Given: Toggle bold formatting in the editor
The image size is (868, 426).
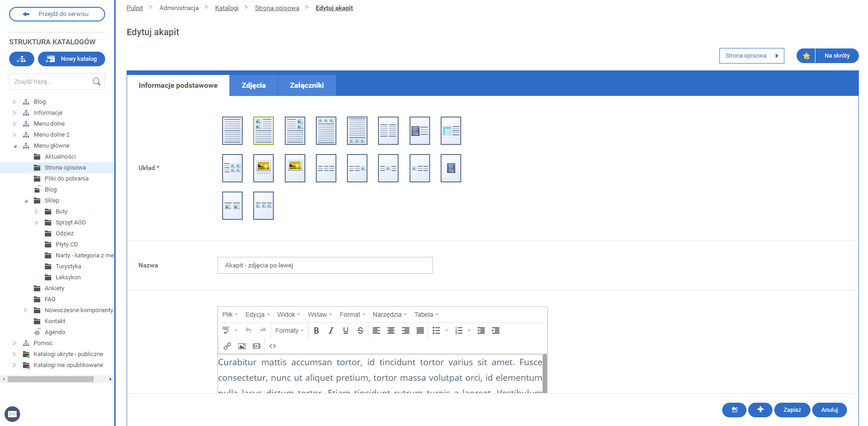Looking at the screenshot, I should (316, 330).
